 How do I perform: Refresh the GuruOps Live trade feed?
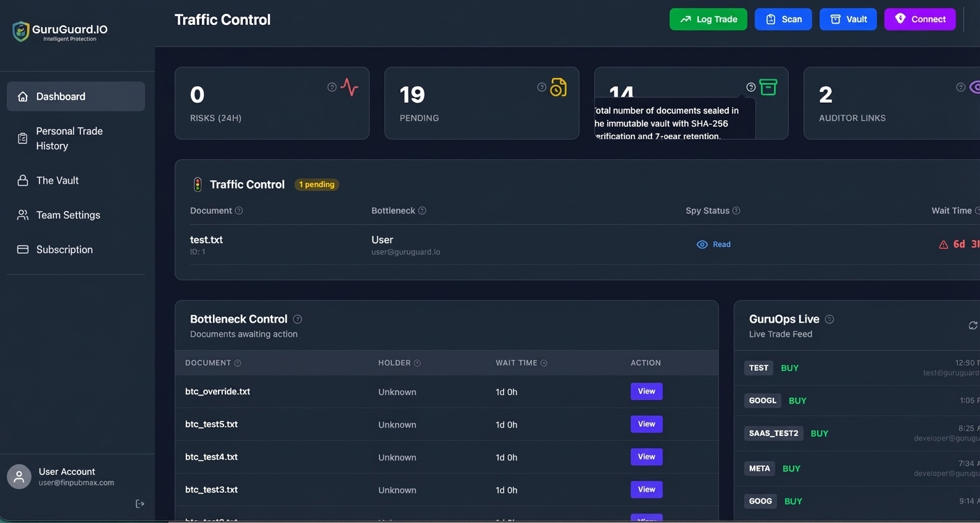tap(973, 325)
